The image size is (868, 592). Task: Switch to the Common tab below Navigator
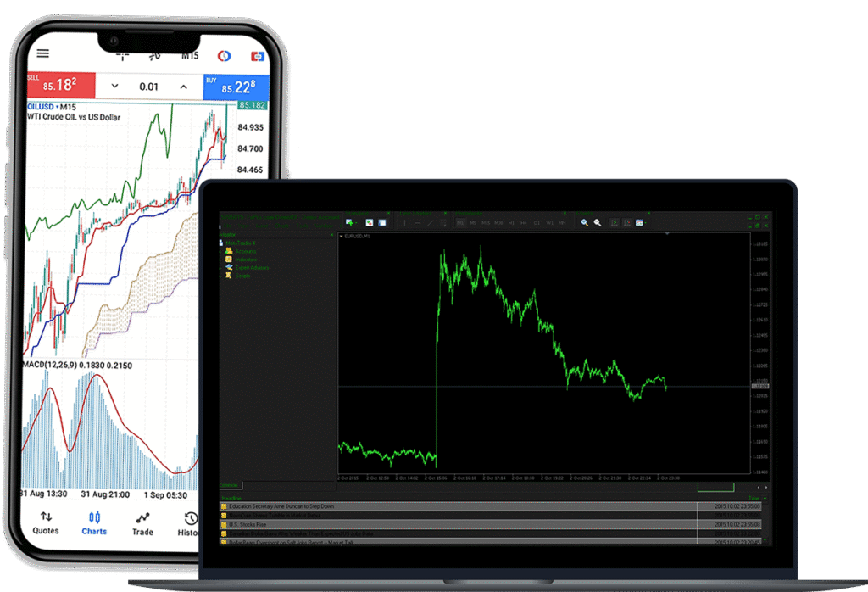click(229, 486)
